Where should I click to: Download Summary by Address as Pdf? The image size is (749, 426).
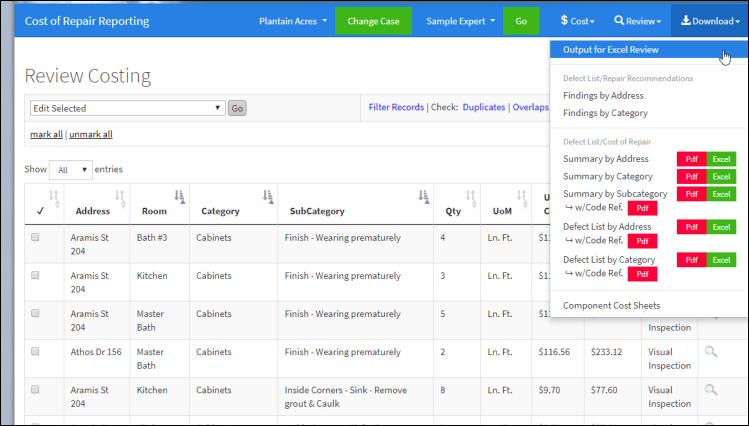691,159
